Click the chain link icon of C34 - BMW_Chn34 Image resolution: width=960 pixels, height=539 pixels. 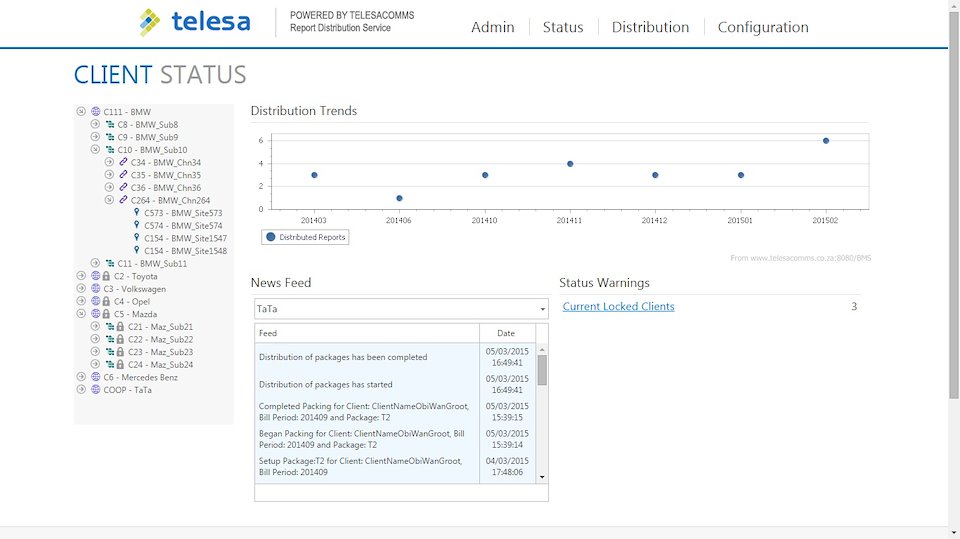123,162
